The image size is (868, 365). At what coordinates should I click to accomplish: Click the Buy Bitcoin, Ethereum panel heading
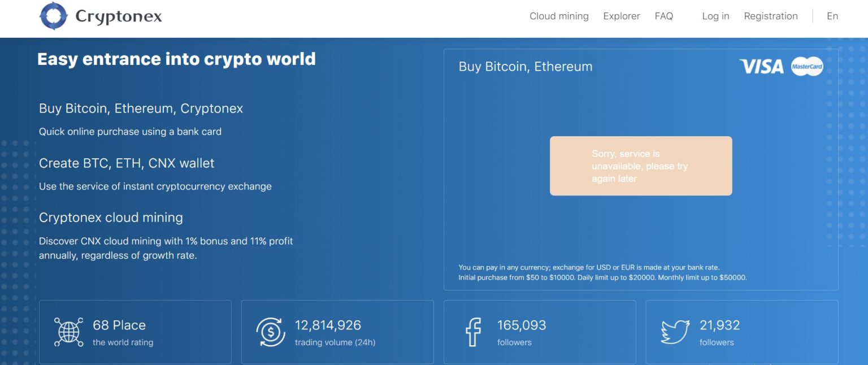click(x=526, y=67)
